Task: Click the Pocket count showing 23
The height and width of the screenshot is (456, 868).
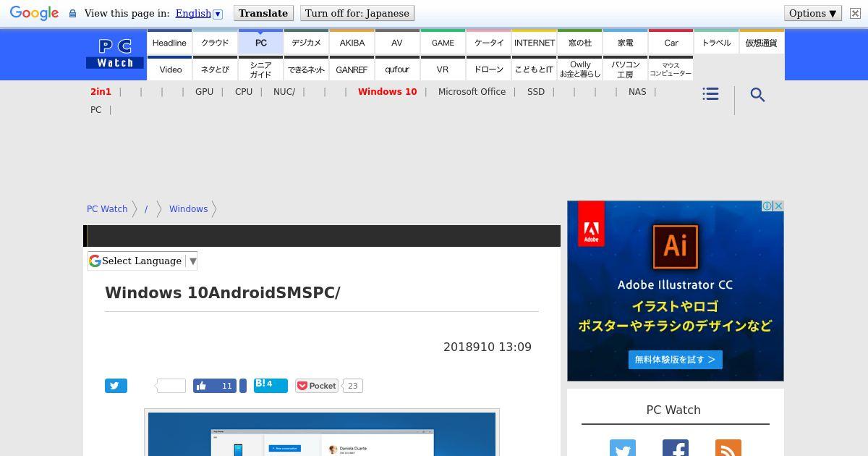Action: (x=352, y=386)
